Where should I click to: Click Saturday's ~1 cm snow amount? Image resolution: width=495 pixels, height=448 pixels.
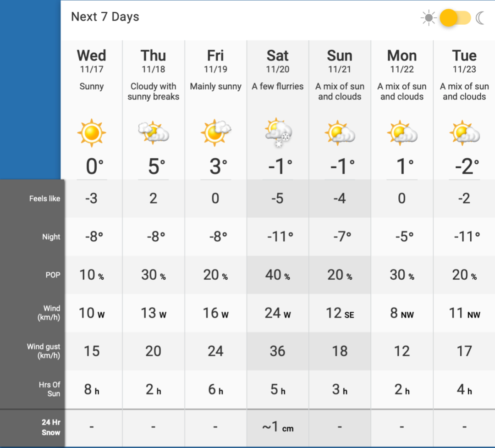[278, 427]
